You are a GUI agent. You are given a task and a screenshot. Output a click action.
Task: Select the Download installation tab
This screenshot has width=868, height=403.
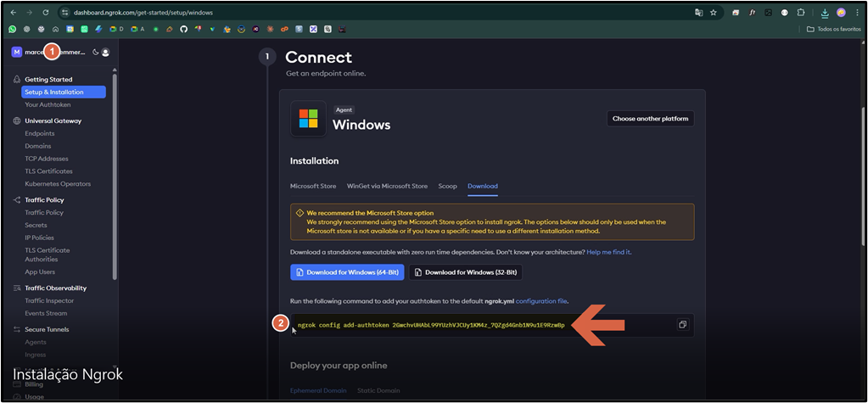pyautogui.click(x=483, y=186)
